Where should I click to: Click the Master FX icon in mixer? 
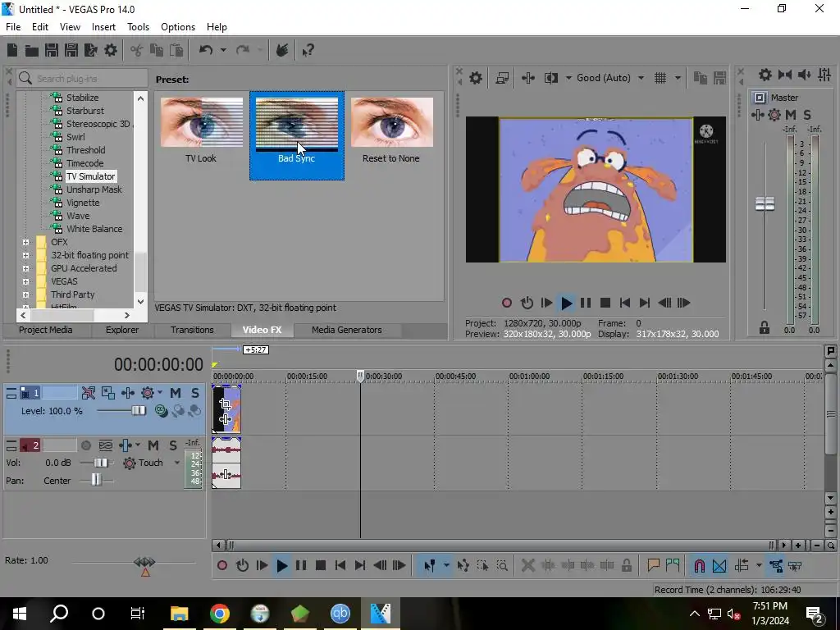pyautogui.click(x=757, y=115)
